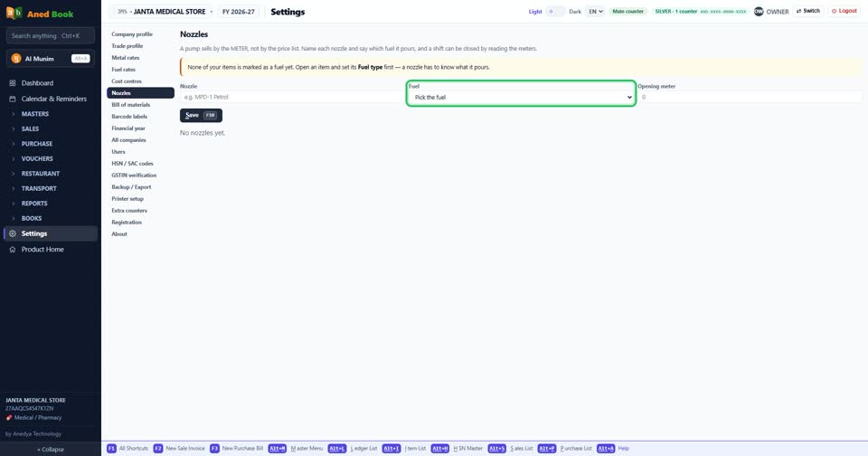Click the F2 New Sale Invoice badge
Screen dimensions: 868x456
(x=157, y=448)
